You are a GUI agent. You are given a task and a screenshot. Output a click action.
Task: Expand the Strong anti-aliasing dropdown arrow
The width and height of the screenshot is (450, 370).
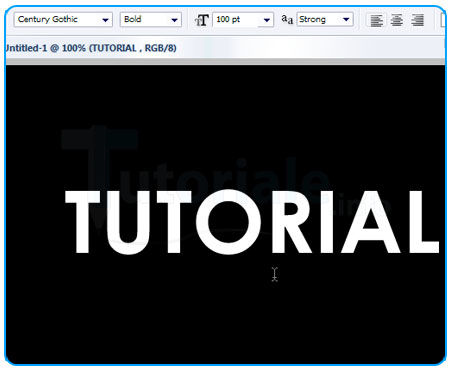tap(346, 19)
